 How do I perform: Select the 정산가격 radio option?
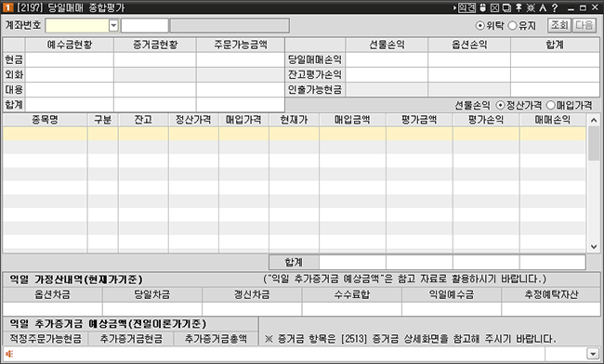point(500,105)
